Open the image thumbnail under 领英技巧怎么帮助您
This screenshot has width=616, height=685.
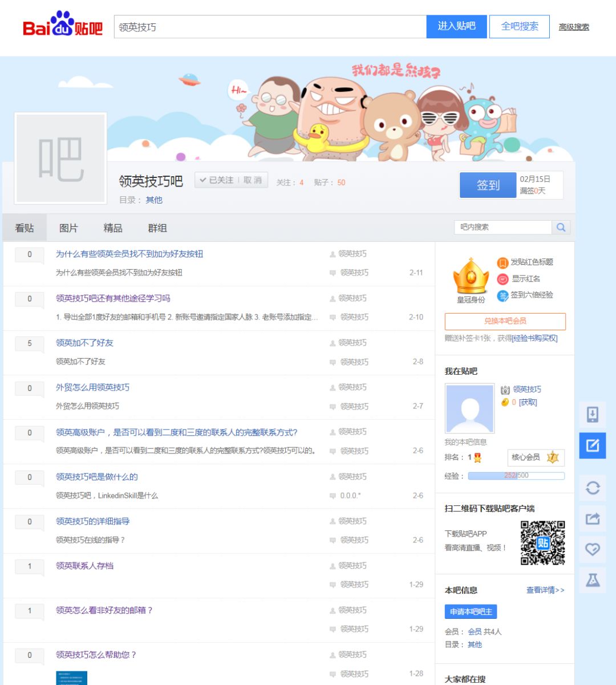tap(71, 678)
